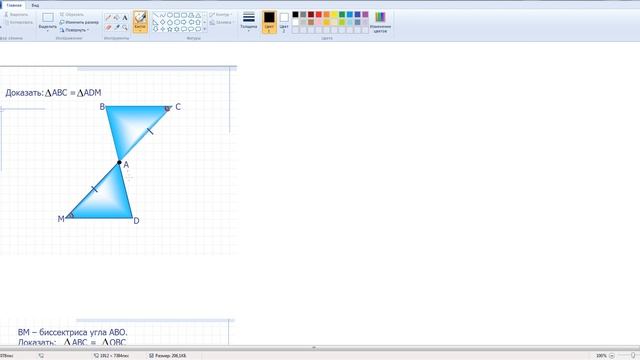This screenshot has height=360, width=640.
Task: Pick the gray color swatch
Action: [x=303, y=14]
